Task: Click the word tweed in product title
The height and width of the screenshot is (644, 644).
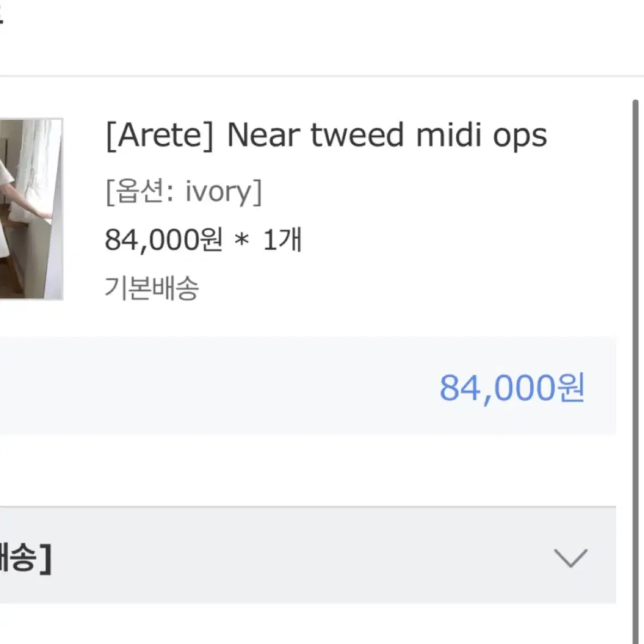Action: pyautogui.click(x=357, y=135)
